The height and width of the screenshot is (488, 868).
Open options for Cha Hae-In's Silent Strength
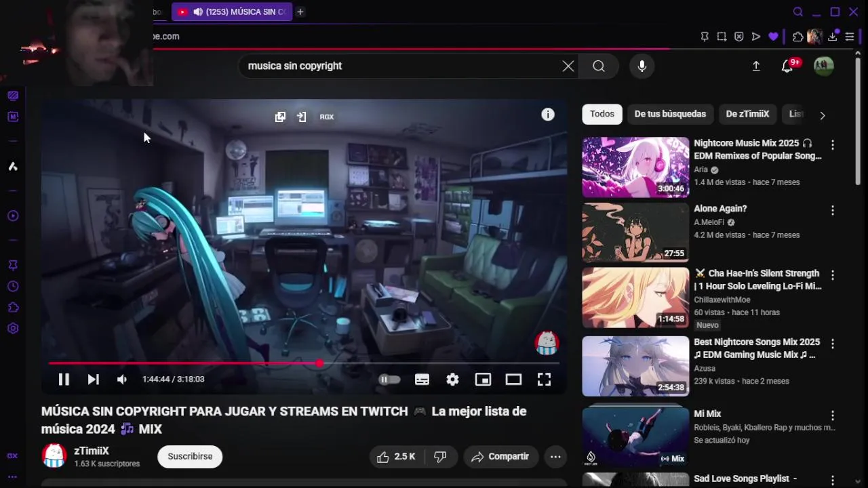833,275
